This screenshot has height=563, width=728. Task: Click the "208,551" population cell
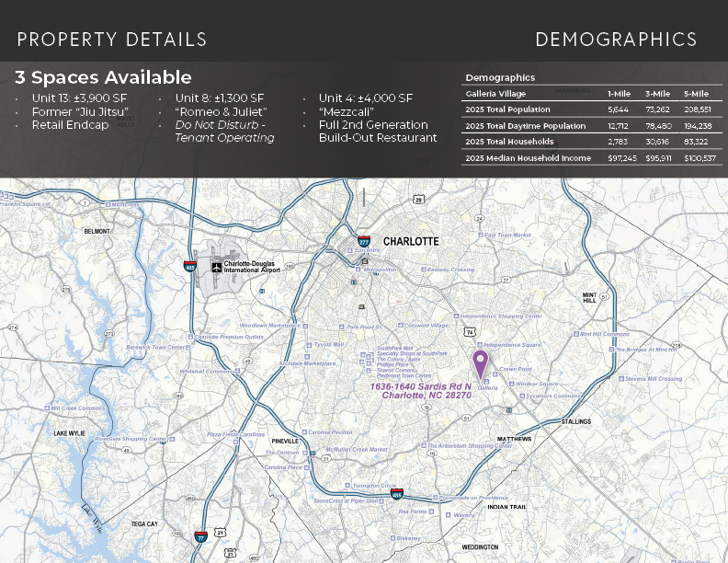698,109
